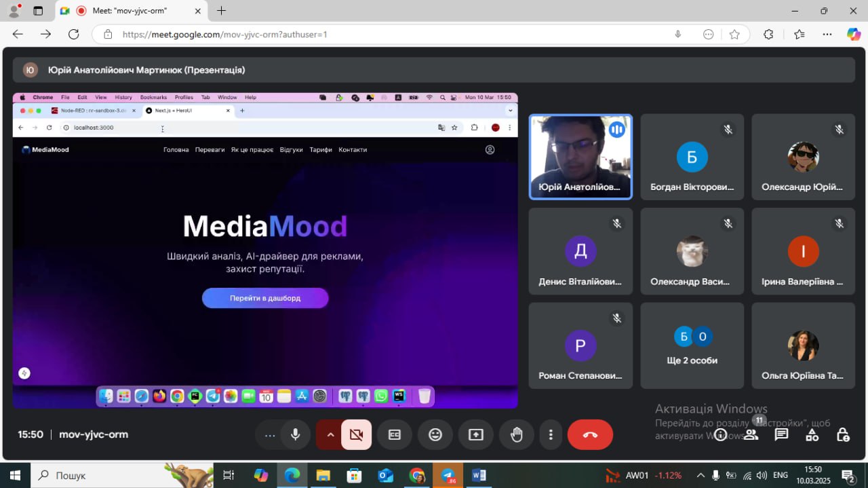Show the people list with 11 participants

(x=751, y=434)
